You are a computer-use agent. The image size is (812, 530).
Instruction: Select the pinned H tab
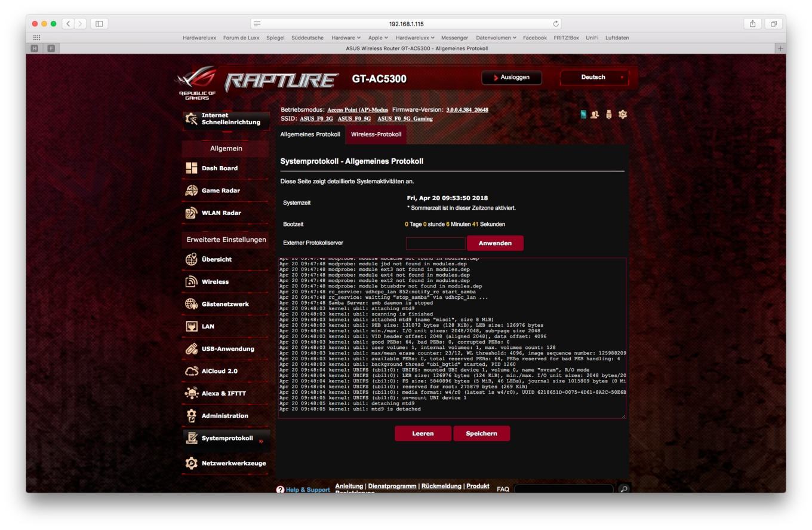pyautogui.click(x=34, y=48)
